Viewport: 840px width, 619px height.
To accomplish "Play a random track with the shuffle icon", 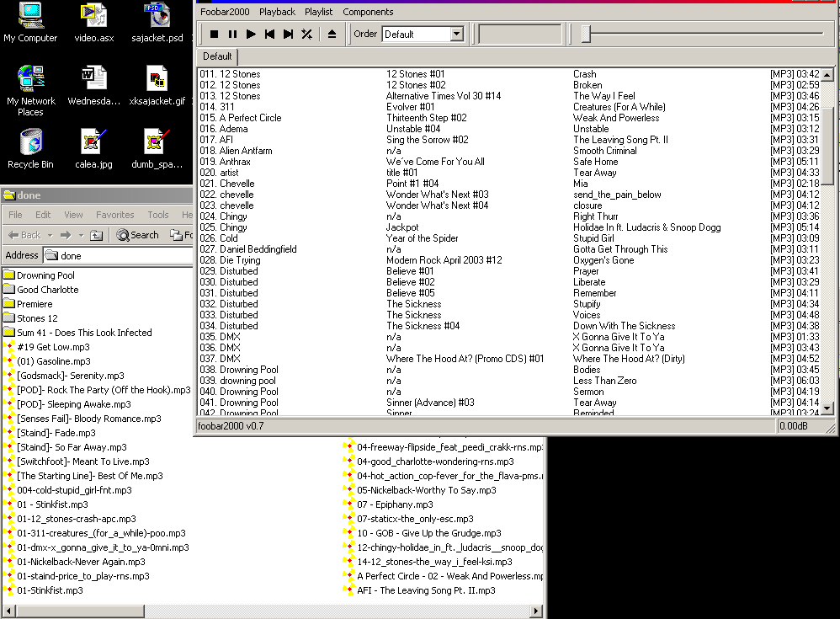I will pos(307,35).
